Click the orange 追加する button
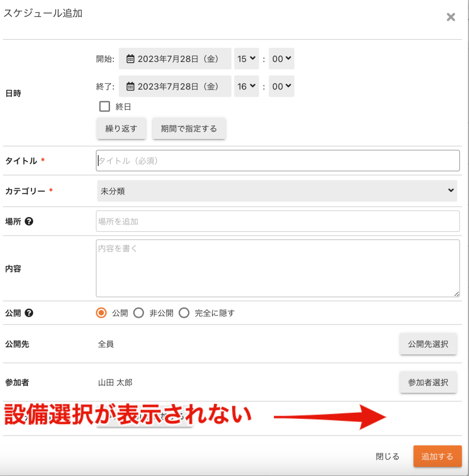 [437, 456]
